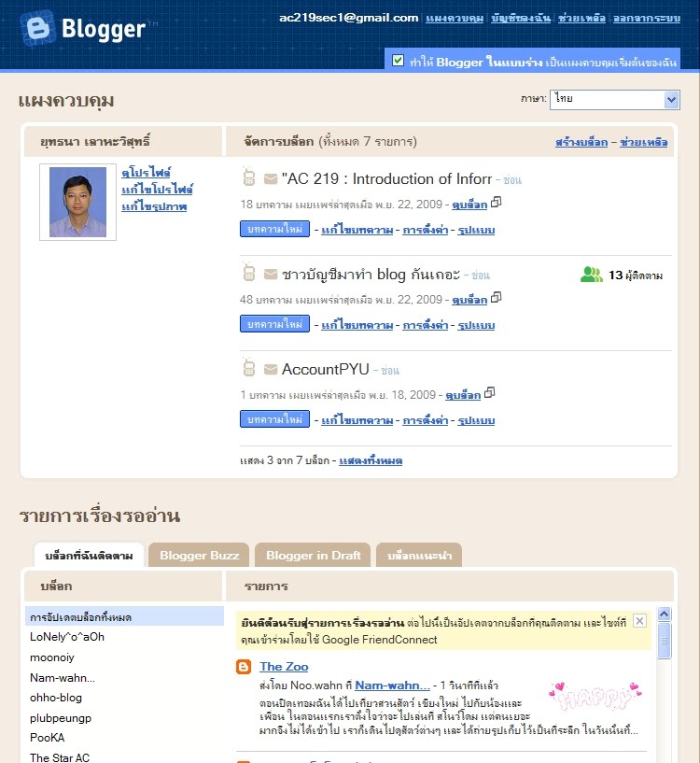Click ช่วยเหลือ link in manage blogs header

[x=644, y=142]
